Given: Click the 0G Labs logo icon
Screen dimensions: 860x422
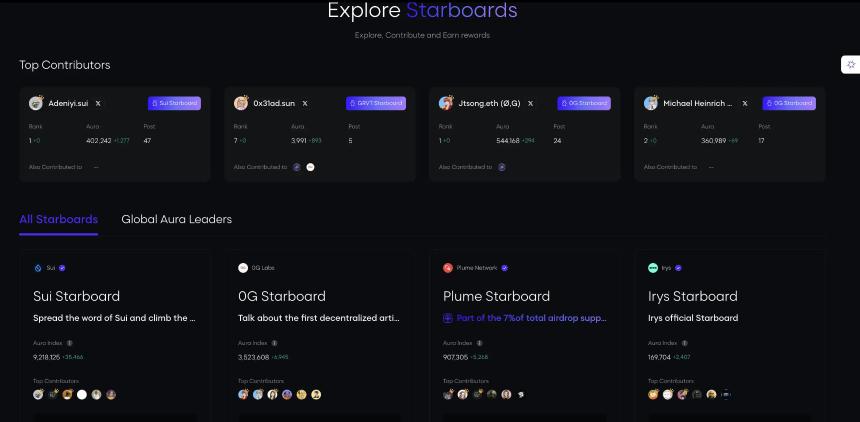Looking at the screenshot, I should 243,268.
